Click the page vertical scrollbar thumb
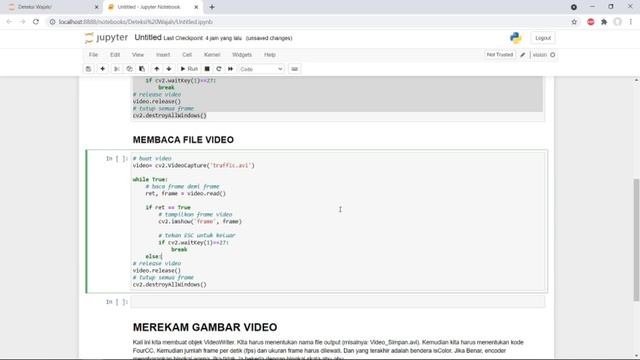Viewport: 640px width, 360px height. tap(636, 240)
